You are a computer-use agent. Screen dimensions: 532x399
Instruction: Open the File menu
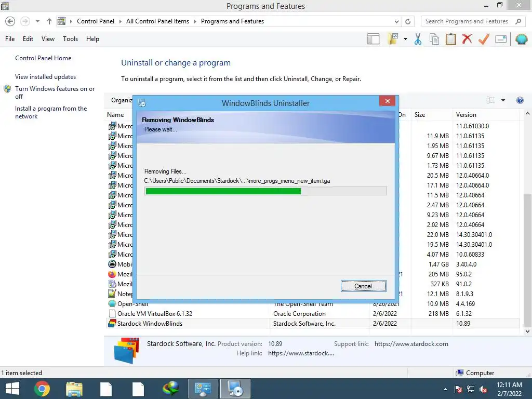pos(10,39)
